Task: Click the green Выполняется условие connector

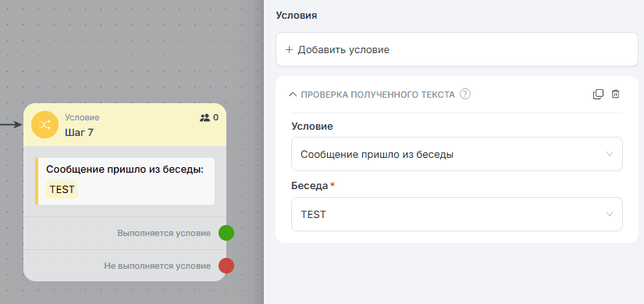Action: tap(226, 233)
